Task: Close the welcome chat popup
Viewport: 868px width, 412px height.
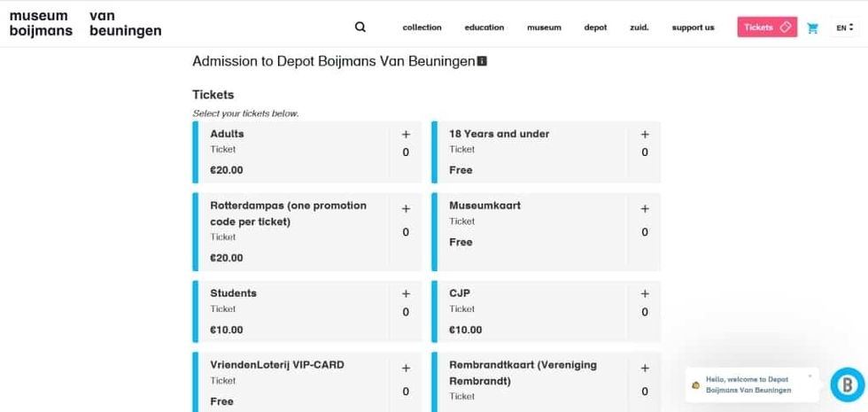Action: (810, 376)
